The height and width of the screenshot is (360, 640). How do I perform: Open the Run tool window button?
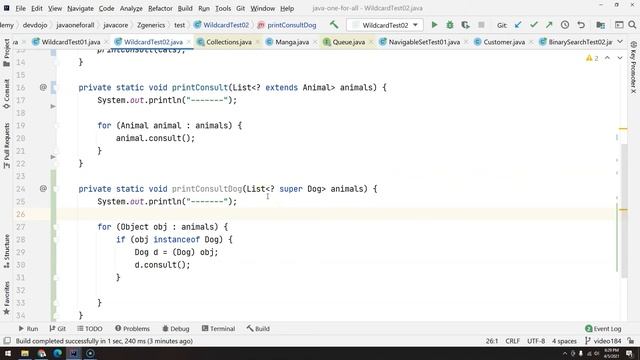(x=28, y=329)
